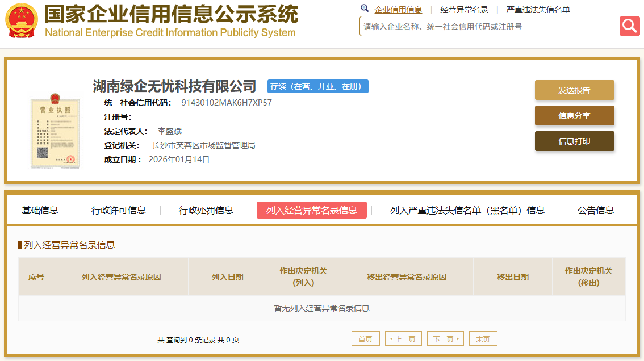Click the 信息分享 button
644x361 pixels.
(574, 115)
